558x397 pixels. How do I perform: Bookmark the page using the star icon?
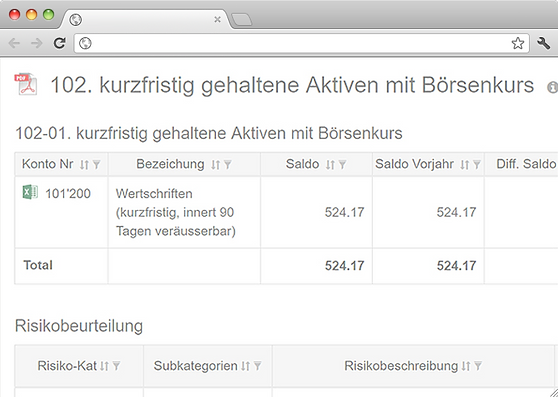point(518,43)
